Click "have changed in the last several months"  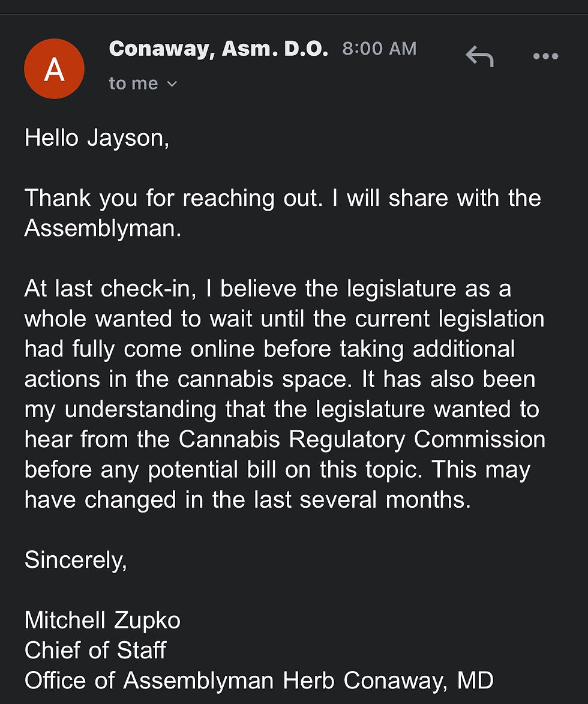pyautogui.click(x=247, y=499)
